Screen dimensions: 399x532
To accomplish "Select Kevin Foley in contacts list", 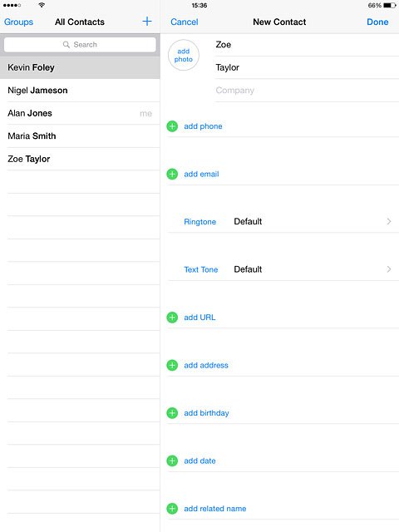I will coord(80,67).
